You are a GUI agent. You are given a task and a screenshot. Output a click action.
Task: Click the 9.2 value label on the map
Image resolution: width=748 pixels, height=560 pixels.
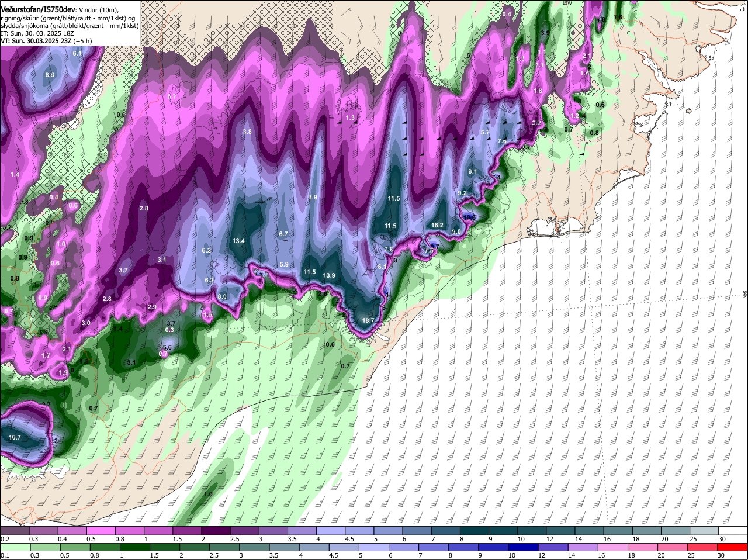click(462, 193)
